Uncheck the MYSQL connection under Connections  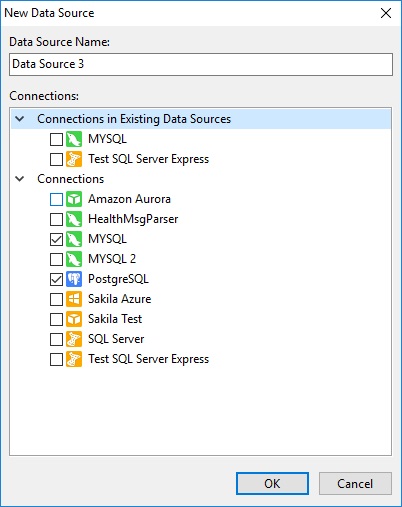[x=56, y=239]
